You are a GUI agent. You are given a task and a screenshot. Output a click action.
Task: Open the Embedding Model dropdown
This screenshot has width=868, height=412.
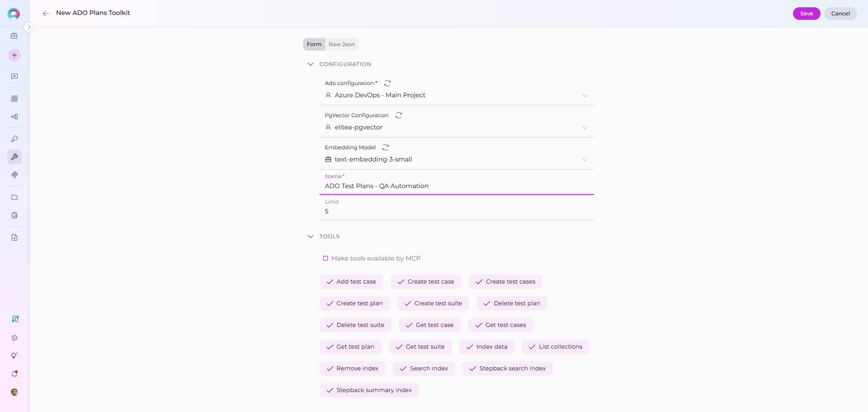[457, 160]
